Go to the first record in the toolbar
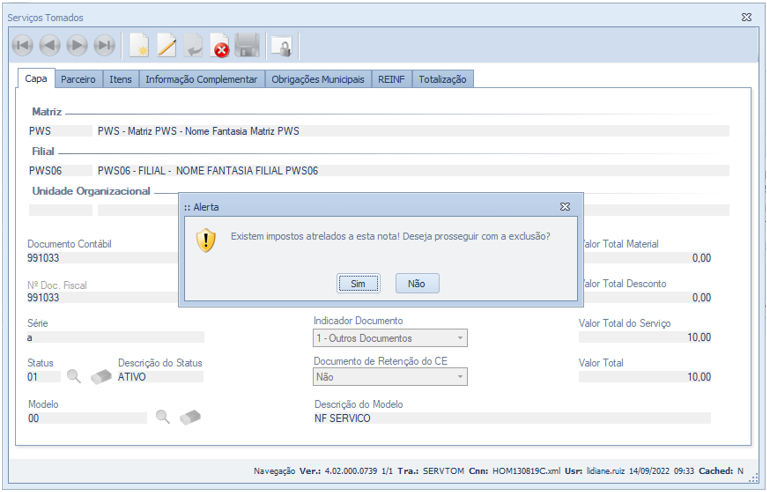 click(x=23, y=45)
